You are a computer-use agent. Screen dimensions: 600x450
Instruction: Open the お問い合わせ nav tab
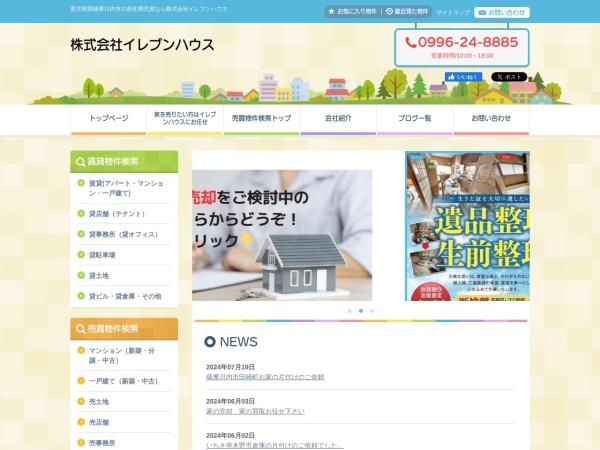(491, 119)
